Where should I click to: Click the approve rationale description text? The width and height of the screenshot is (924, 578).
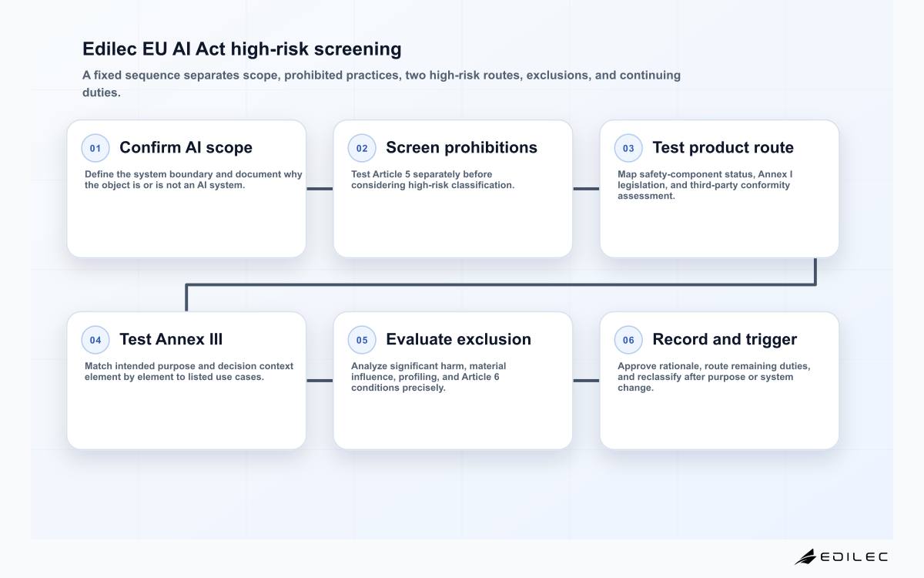(x=714, y=377)
